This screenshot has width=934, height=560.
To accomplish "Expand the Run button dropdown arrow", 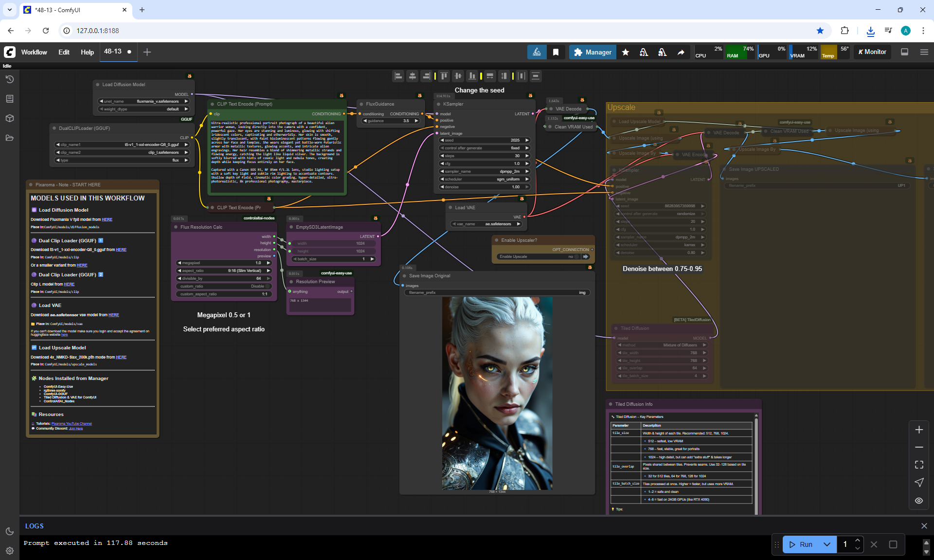I will pos(826,544).
